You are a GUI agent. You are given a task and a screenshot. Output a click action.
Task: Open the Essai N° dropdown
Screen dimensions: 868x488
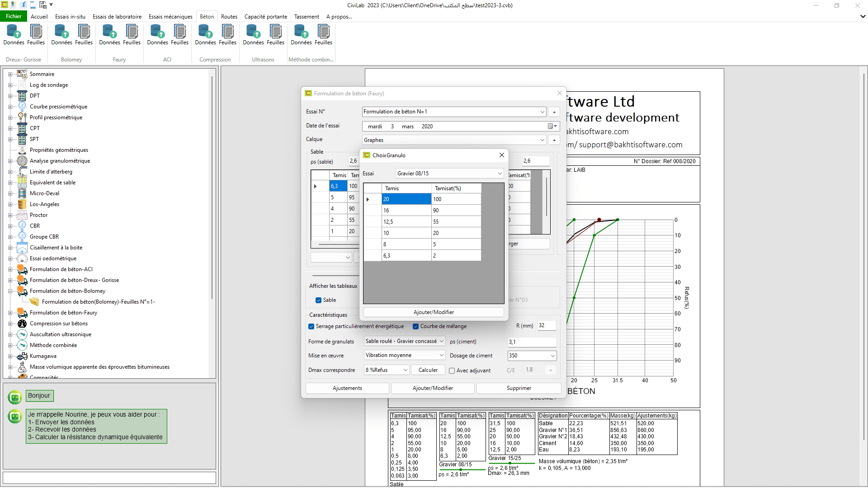(542, 112)
